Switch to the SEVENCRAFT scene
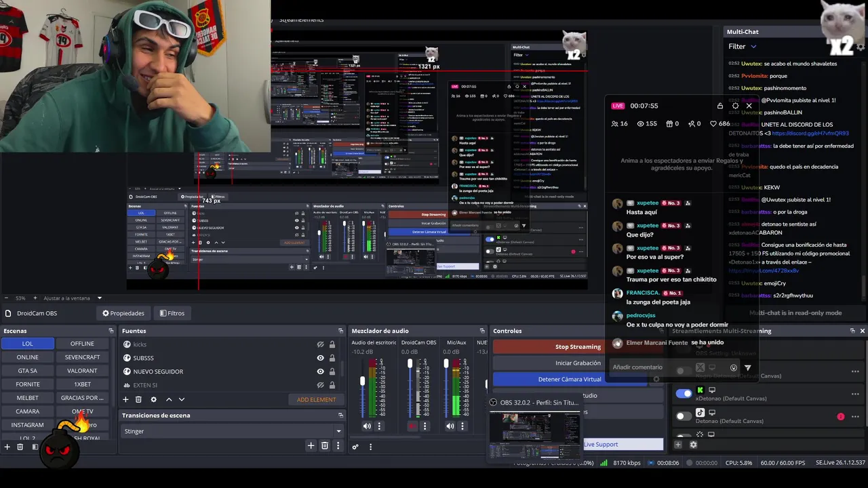This screenshot has width=868, height=488. [82, 357]
